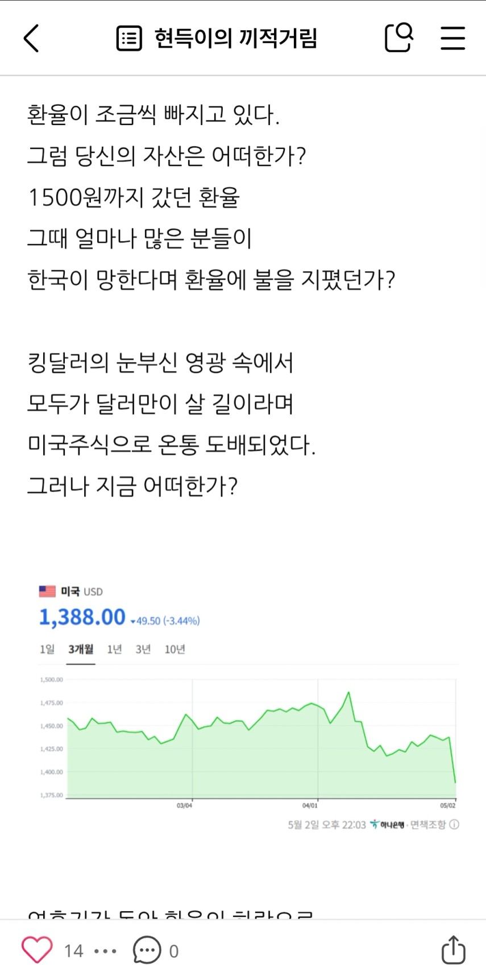Viewport: 486px width, 980px height.
Task: Tap the back arrow
Action: 32,38
